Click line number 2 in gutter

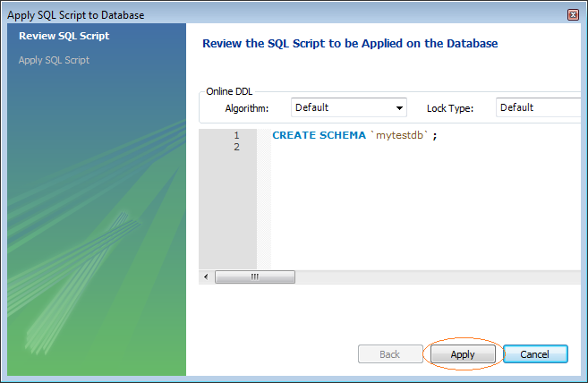(236, 147)
